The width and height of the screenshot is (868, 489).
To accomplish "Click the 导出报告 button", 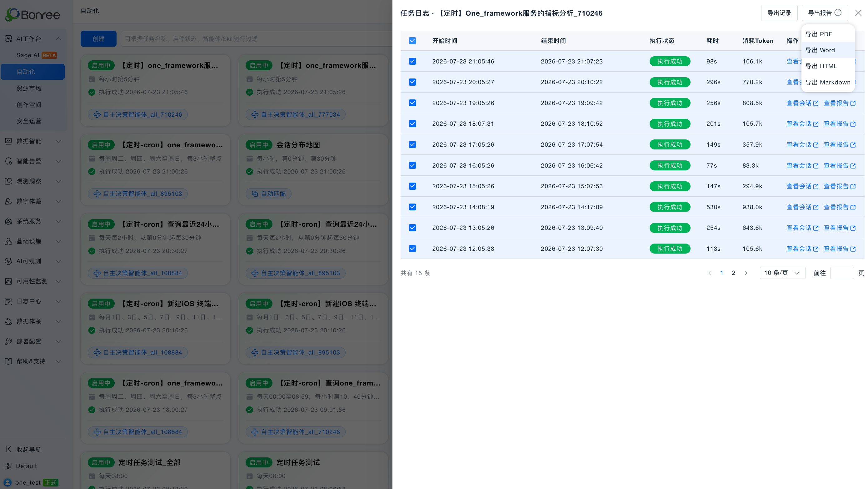I will pyautogui.click(x=825, y=13).
